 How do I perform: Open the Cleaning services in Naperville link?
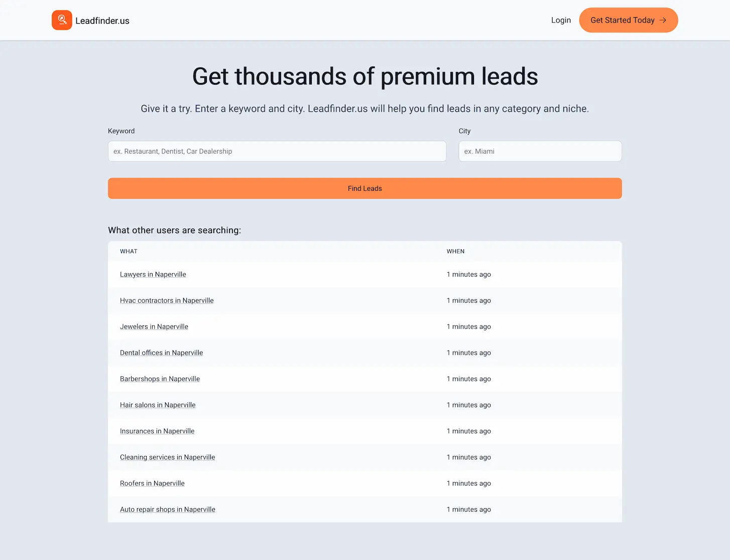(x=167, y=457)
